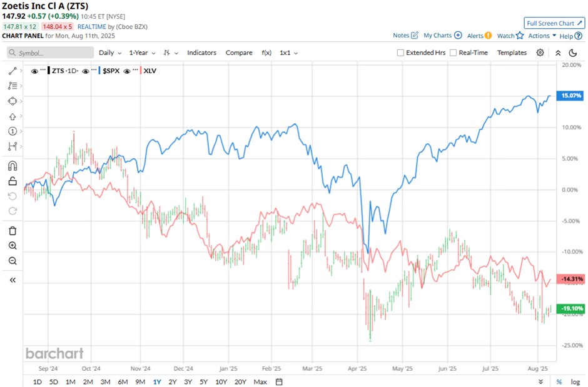Viewport: 588px width, 387px height.
Task: Click the Alerts exclamation icon
Action: coord(488,36)
